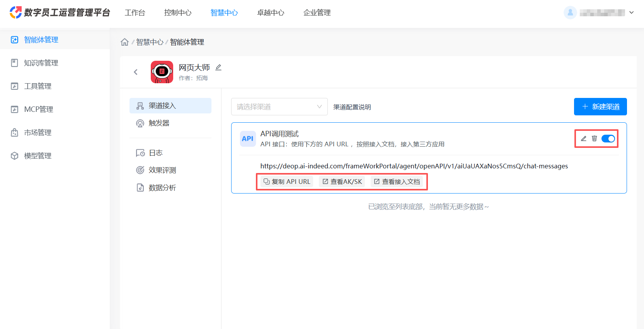This screenshot has height=329, width=644.
Task: Open the 请选择渠道 dropdown
Action: click(x=279, y=107)
